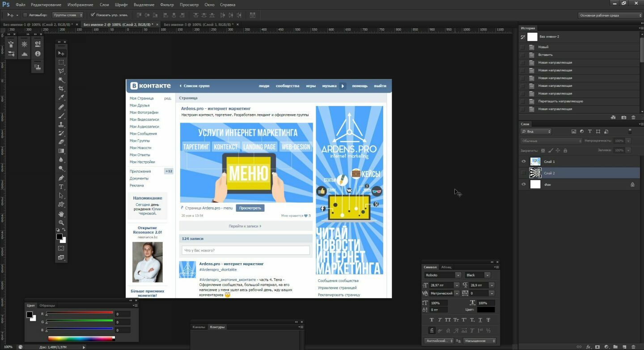Toggle the Автовыбор checkbox
The width and height of the screenshot is (644, 350).
(x=25, y=15)
